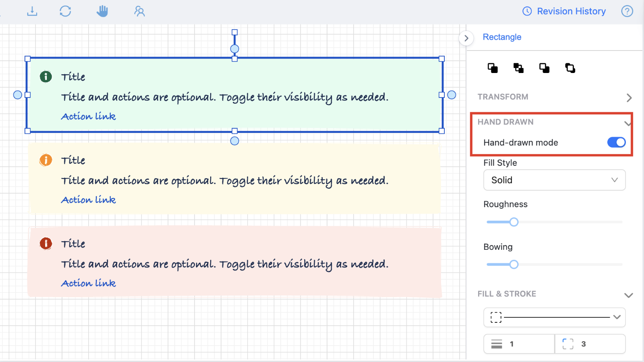Open the collaborators user icon
The width and height of the screenshot is (644, 362).
point(139,11)
